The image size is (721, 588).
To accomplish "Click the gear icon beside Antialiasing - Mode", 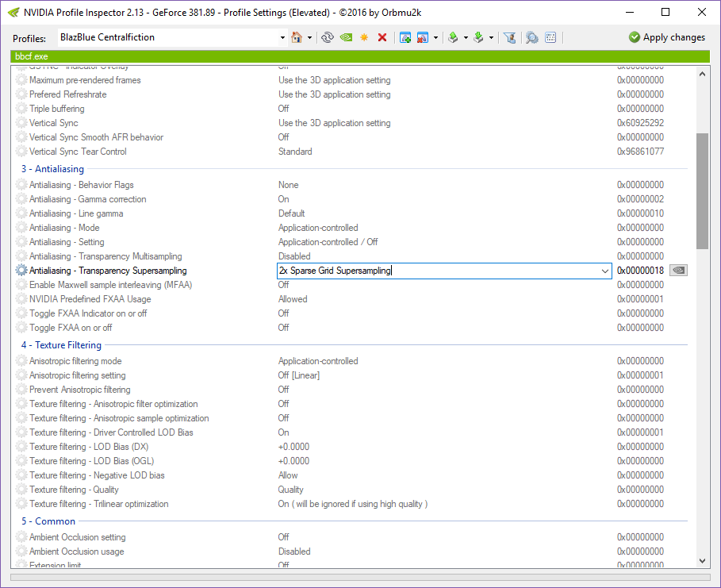I will 21,228.
